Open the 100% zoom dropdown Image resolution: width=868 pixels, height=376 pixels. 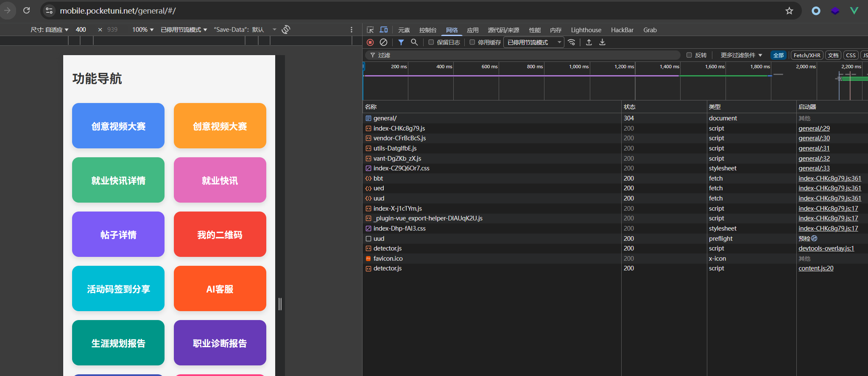pos(142,30)
